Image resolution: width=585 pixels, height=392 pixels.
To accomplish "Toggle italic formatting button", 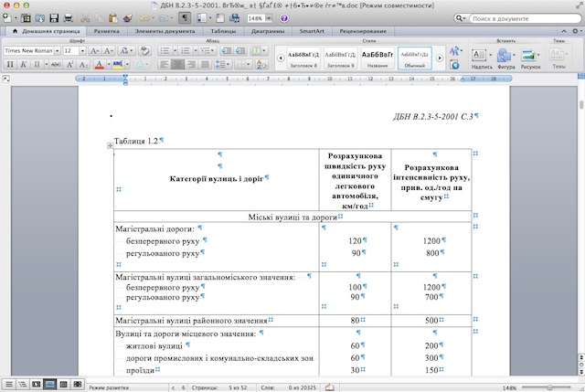I will pyautogui.click(x=22, y=65).
